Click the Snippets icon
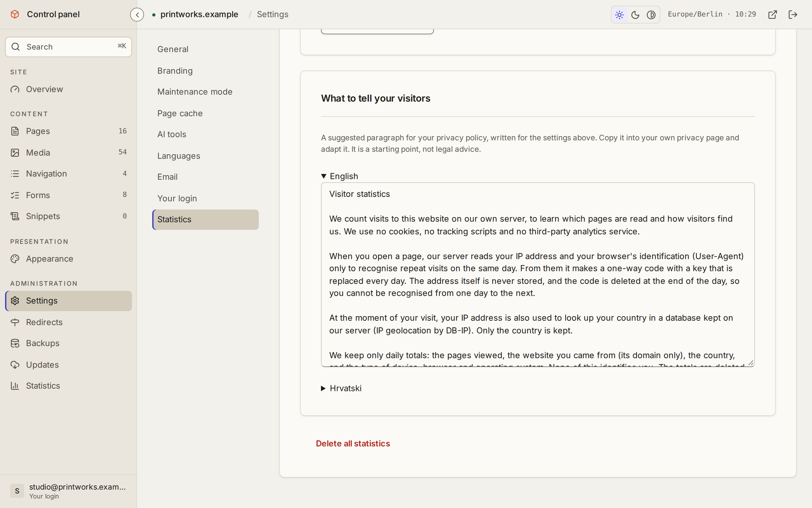The height and width of the screenshot is (508, 812). tap(15, 216)
